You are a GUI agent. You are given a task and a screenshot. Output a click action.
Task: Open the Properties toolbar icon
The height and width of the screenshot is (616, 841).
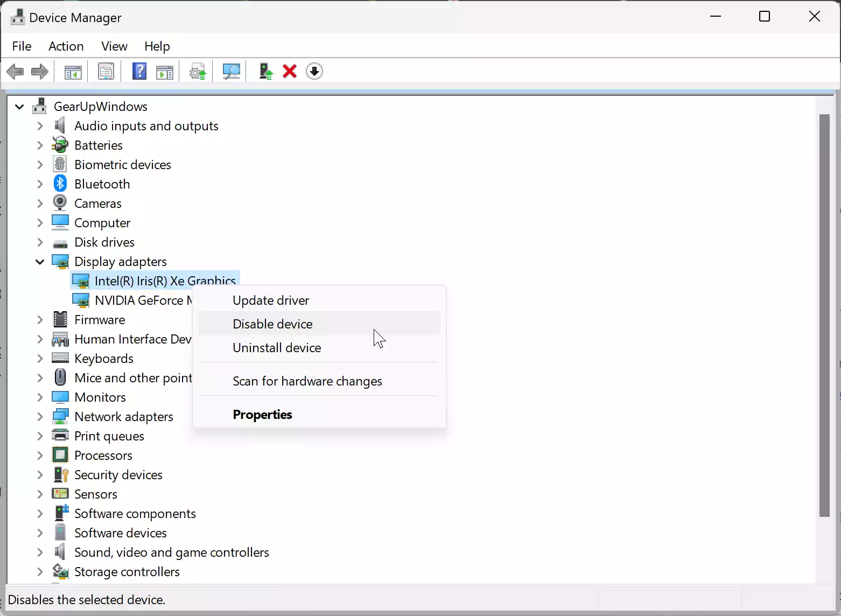click(x=106, y=71)
